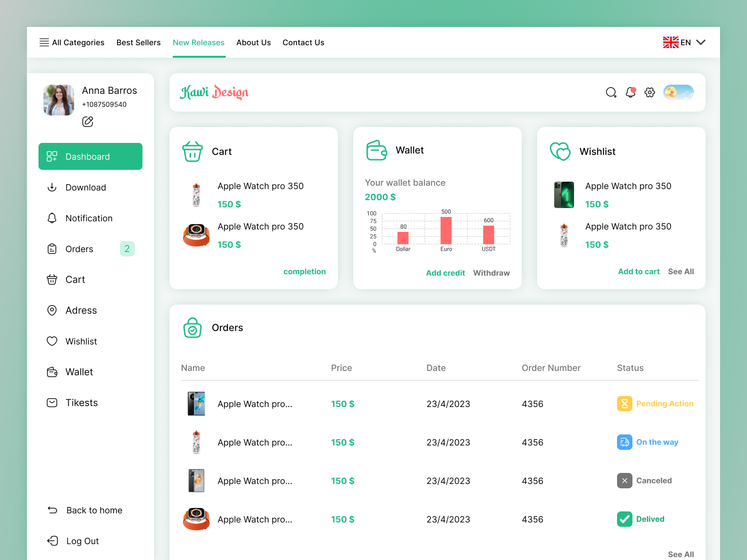Image resolution: width=747 pixels, height=560 pixels.
Task: Click Anna Barros's profile picture
Action: pyautogui.click(x=58, y=100)
